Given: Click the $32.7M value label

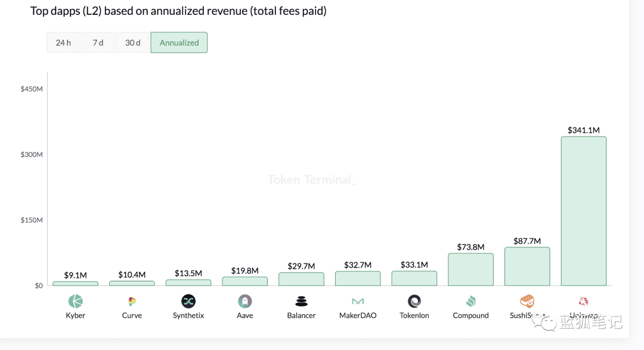Looking at the screenshot, I should tap(358, 265).
